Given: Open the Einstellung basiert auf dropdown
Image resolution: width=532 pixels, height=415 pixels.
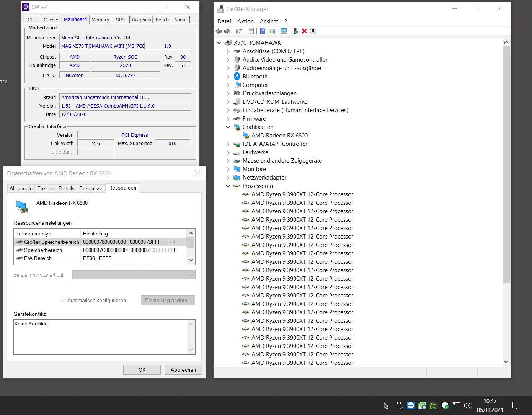Looking at the screenshot, I should coord(134,275).
